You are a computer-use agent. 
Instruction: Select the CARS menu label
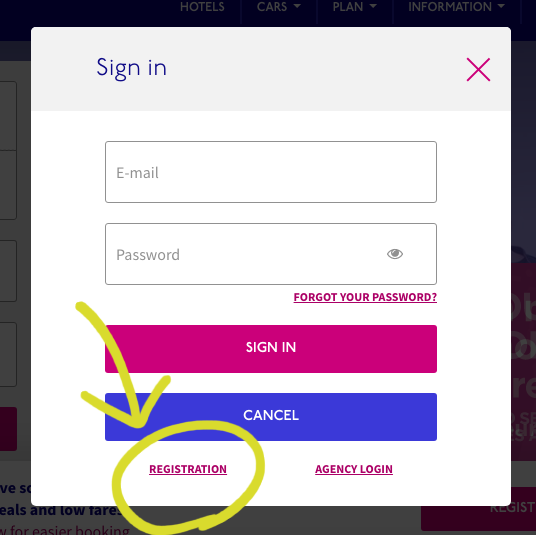point(272,7)
